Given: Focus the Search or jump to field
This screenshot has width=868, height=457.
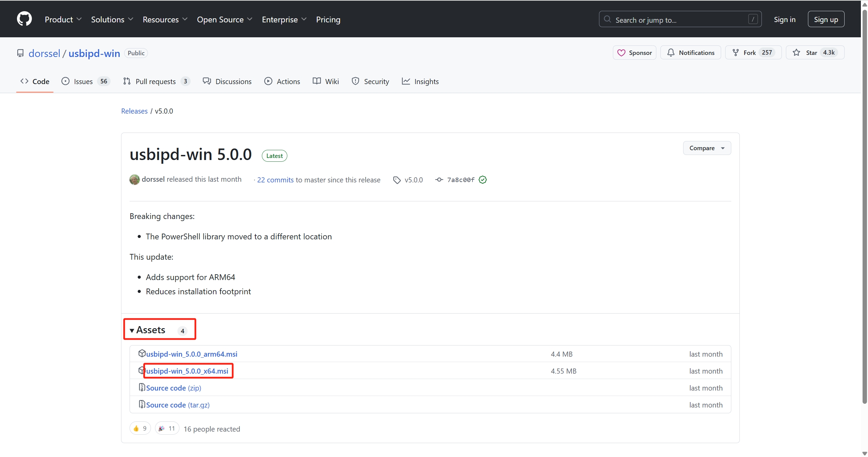Looking at the screenshot, I should point(680,19).
